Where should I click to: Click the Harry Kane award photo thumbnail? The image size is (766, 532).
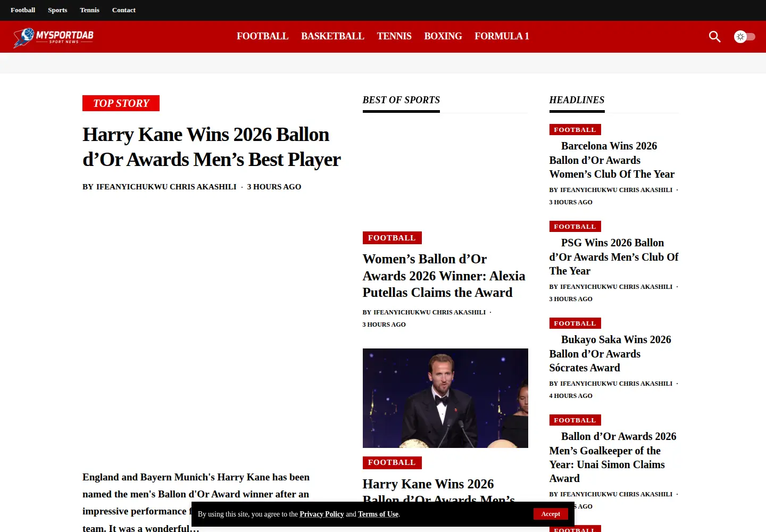(445, 398)
